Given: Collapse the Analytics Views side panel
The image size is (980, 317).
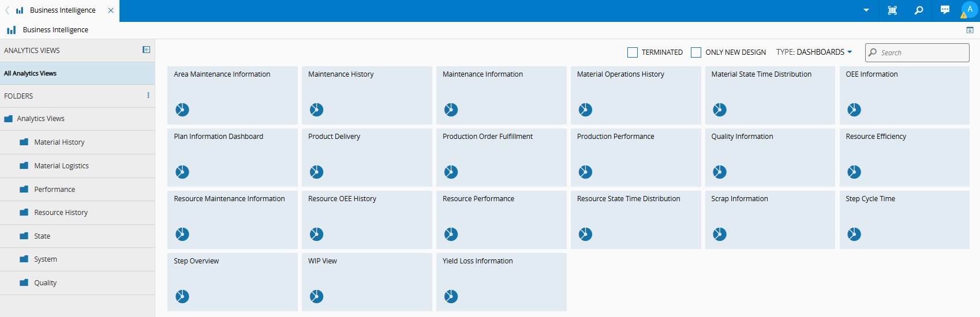Looking at the screenshot, I should click(147, 50).
